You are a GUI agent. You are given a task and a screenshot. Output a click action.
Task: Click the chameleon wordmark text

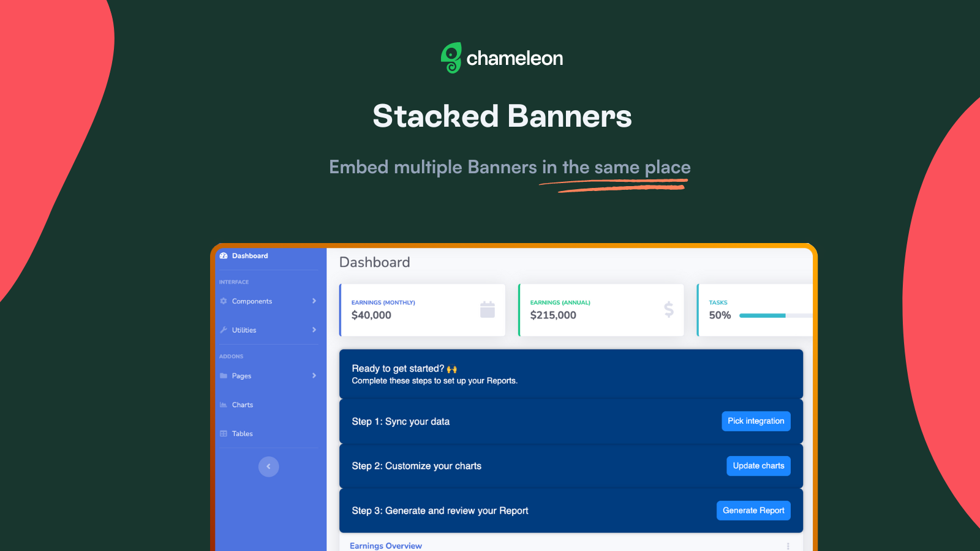coord(514,58)
